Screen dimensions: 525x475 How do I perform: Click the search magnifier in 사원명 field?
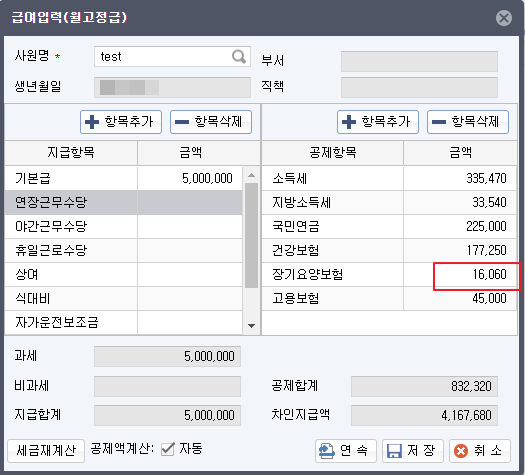coord(239,57)
